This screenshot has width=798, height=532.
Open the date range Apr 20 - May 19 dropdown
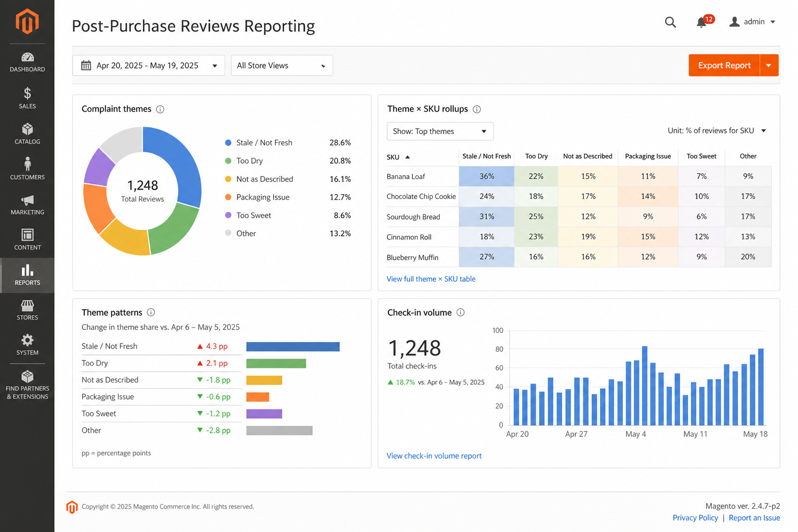pyautogui.click(x=149, y=65)
